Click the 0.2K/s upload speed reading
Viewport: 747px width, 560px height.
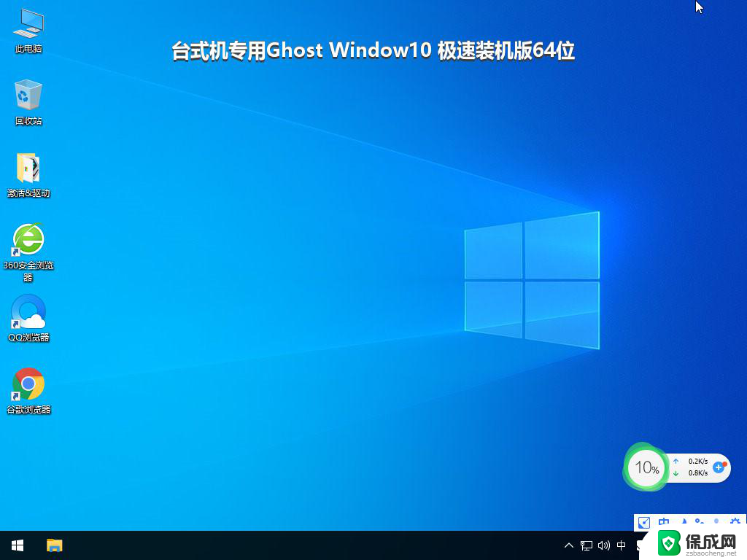pyautogui.click(x=698, y=462)
